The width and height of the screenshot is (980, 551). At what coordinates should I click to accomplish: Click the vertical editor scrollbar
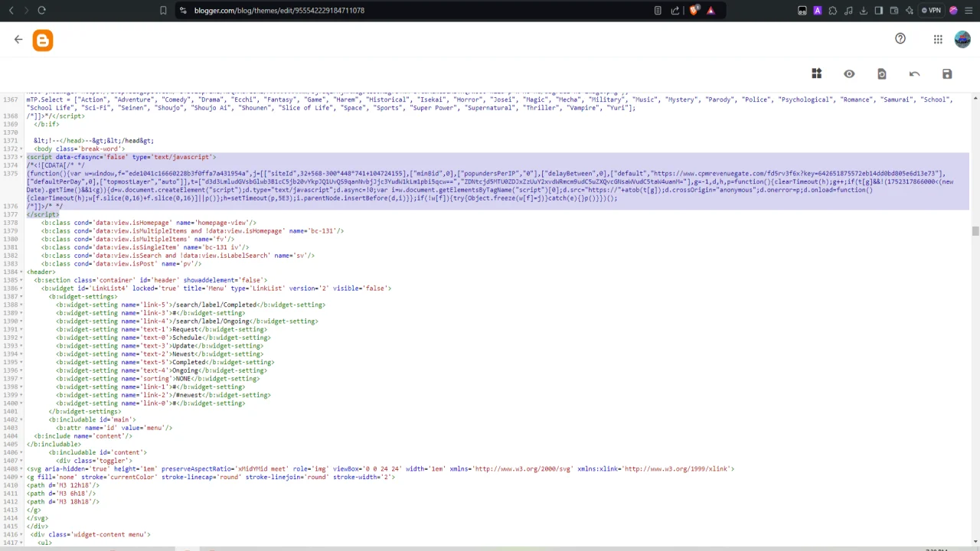[x=975, y=231]
